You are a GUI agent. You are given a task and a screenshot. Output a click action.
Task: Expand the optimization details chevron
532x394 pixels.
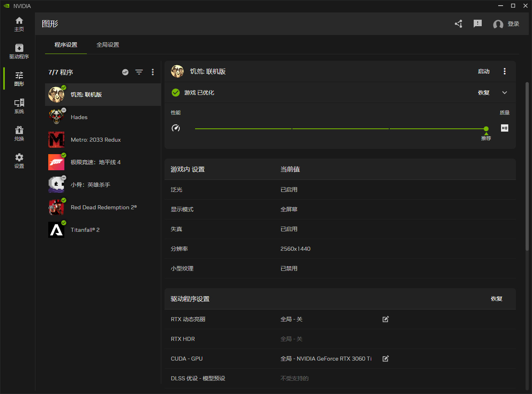[x=505, y=93]
